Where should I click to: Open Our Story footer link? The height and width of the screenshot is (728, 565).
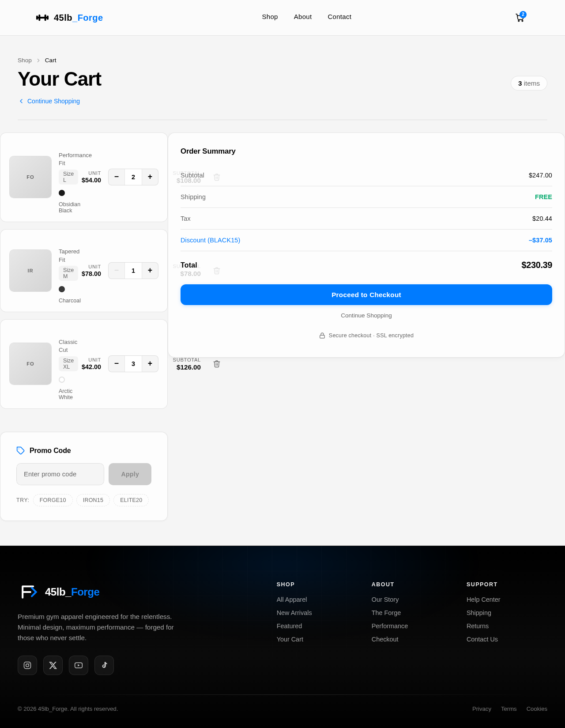[x=385, y=600]
